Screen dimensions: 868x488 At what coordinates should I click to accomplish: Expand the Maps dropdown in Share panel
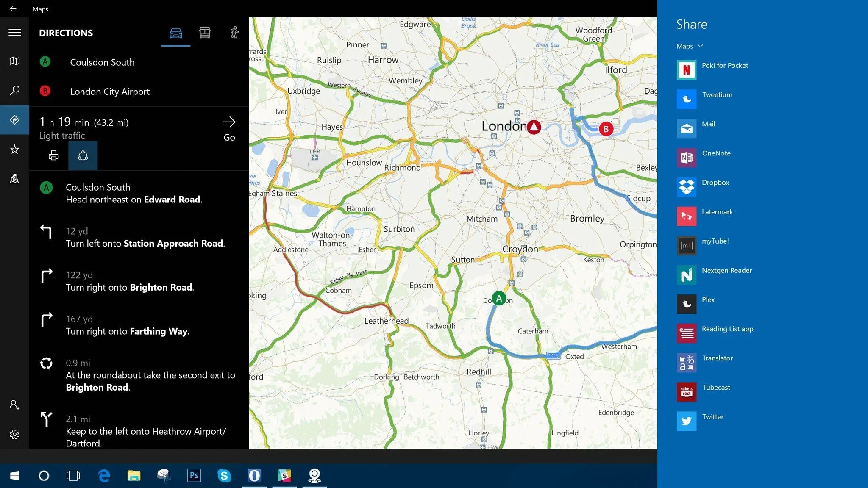(x=690, y=46)
